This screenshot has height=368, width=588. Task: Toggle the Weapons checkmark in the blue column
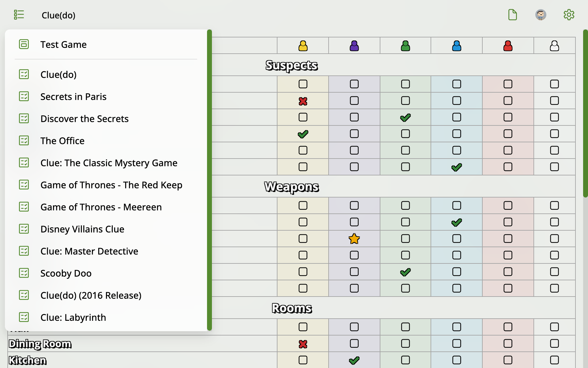tap(457, 222)
